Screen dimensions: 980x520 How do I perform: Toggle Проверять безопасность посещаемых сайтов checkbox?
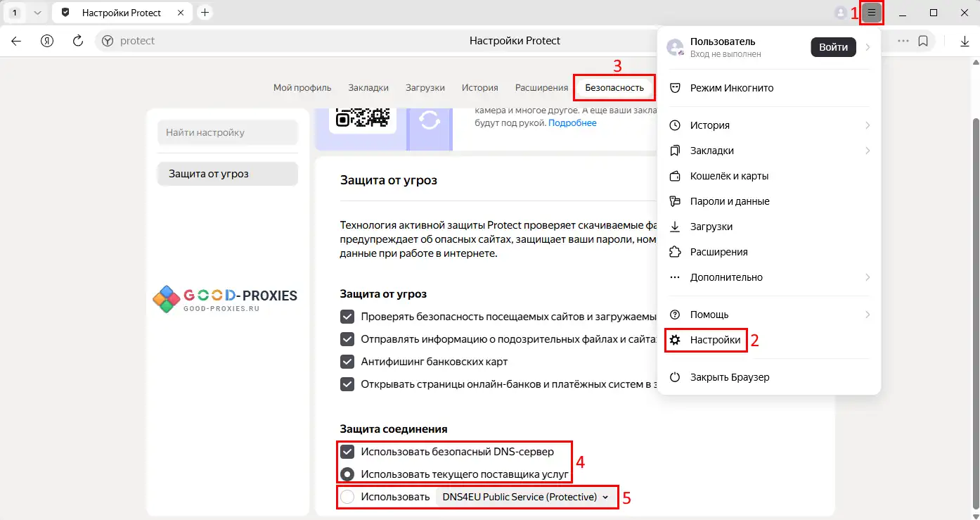pyautogui.click(x=347, y=317)
